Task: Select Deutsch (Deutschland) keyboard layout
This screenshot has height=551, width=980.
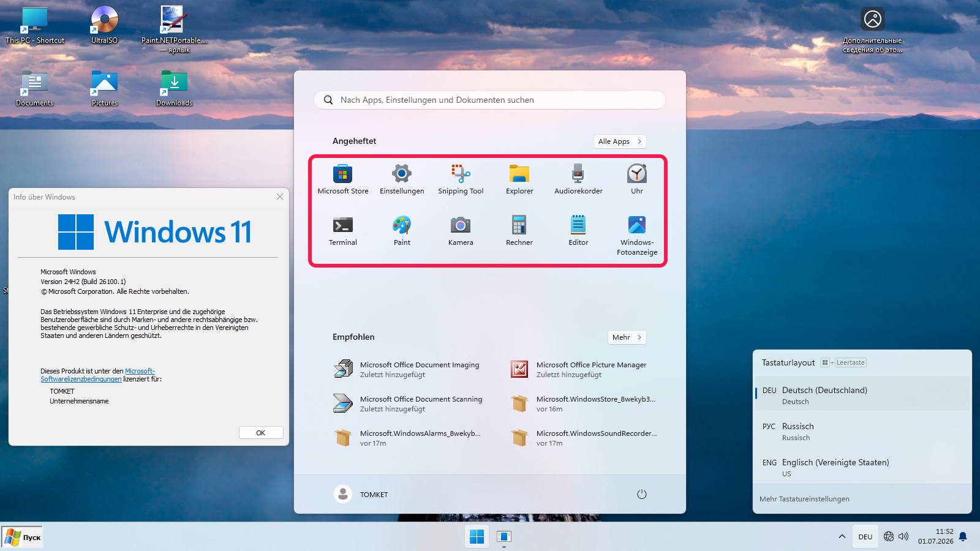Action: click(862, 395)
